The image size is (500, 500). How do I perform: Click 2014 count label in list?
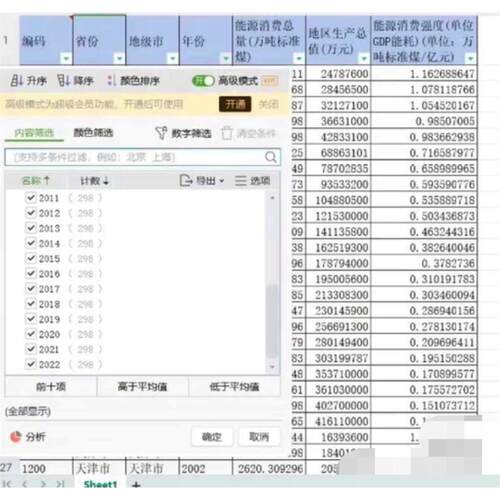[x=85, y=243]
